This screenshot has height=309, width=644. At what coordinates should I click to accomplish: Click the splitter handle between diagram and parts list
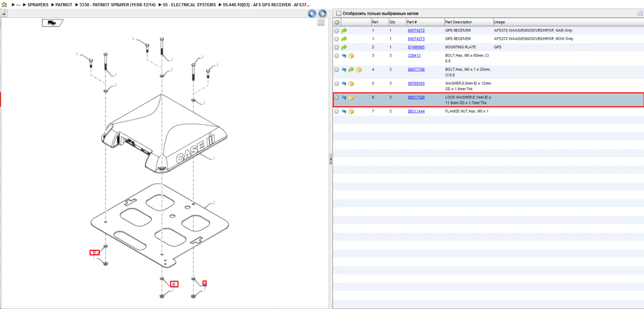pyautogui.click(x=330, y=159)
